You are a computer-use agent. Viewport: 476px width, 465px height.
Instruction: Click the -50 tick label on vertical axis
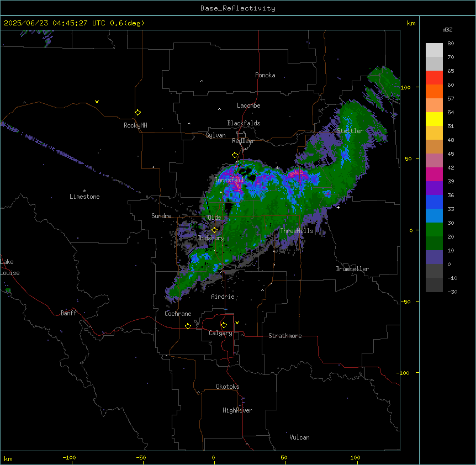click(405, 302)
